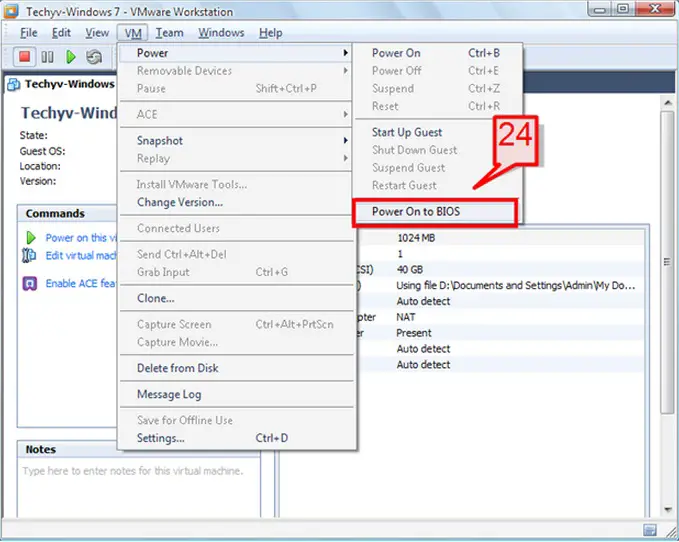Click Save for Offline Use

(236, 420)
